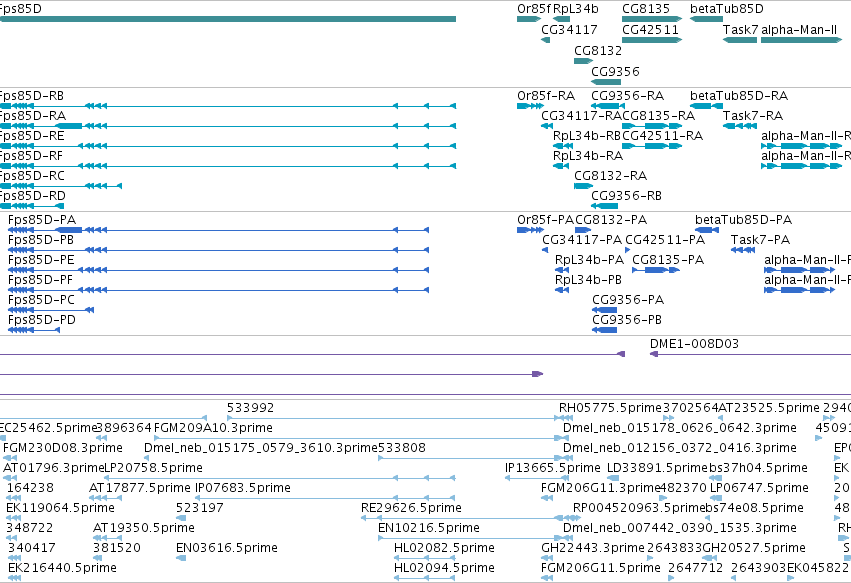Open the CG34117-RA transcript
The width and height of the screenshot is (851, 583).
pyautogui.click(x=547, y=126)
